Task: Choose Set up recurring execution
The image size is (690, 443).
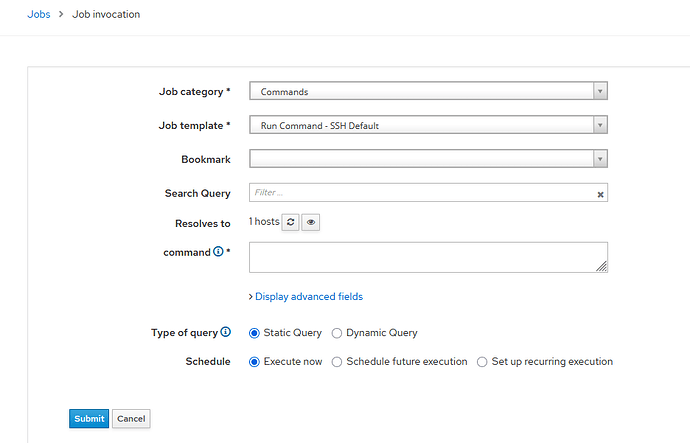Action: coord(482,362)
